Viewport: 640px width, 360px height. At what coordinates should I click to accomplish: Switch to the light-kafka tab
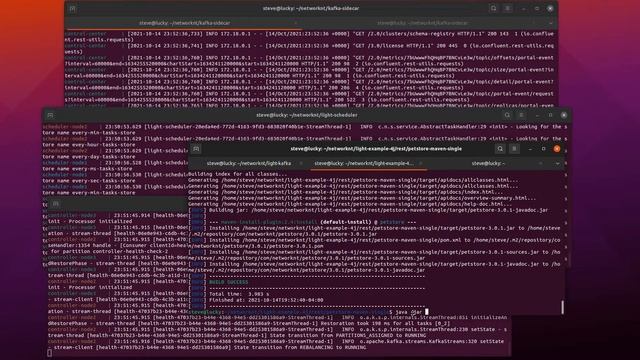click(249, 164)
